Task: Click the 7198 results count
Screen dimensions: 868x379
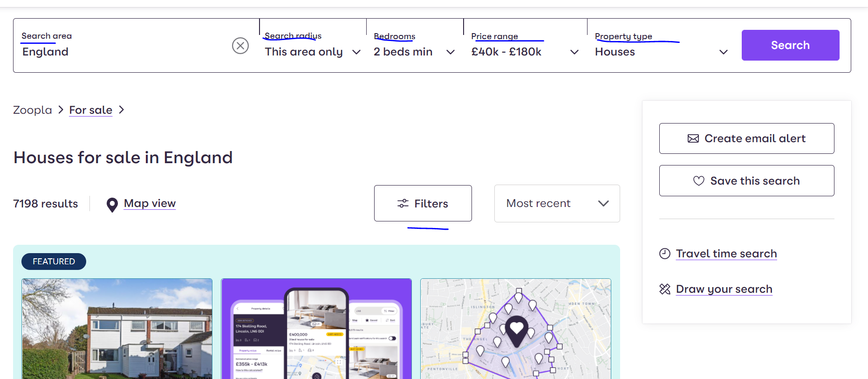Action: (x=46, y=204)
